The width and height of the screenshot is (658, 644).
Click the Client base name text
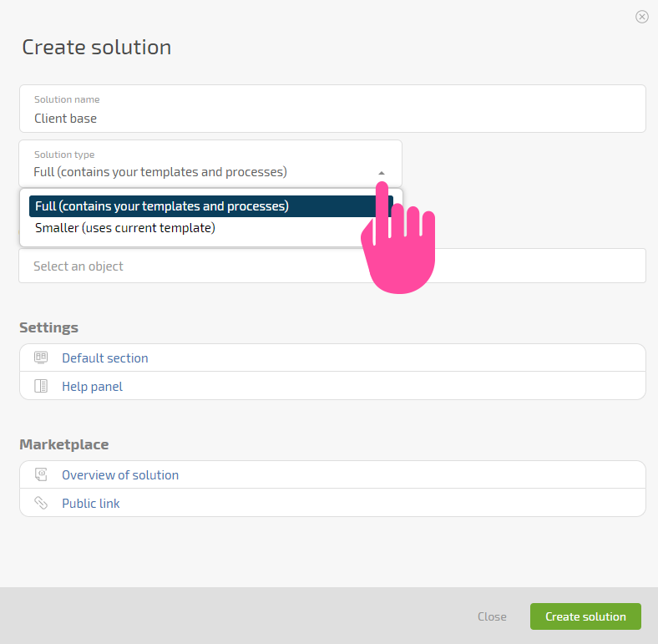pyautogui.click(x=65, y=119)
